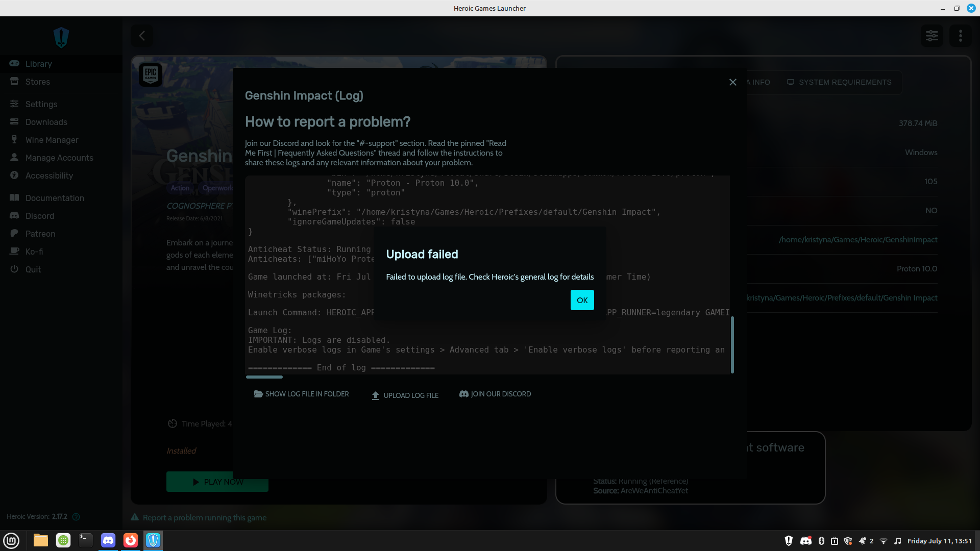Click Upload Log File button
980x551 pixels.
point(405,395)
